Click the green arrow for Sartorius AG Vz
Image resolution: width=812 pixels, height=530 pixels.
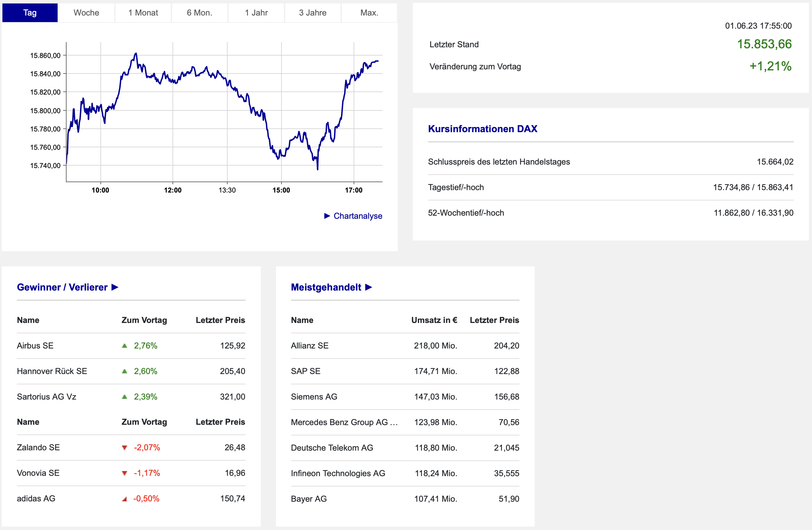[125, 397]
